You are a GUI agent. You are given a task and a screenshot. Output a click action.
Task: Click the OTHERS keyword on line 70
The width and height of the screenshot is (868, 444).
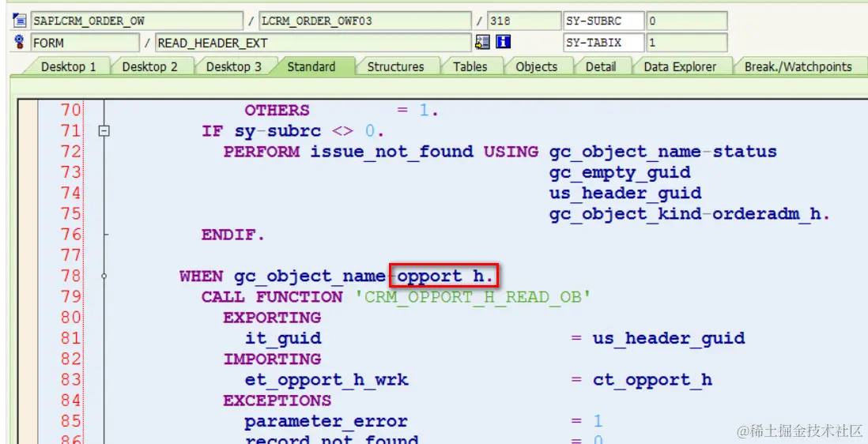pyautogui.click(x=277, y=111)
